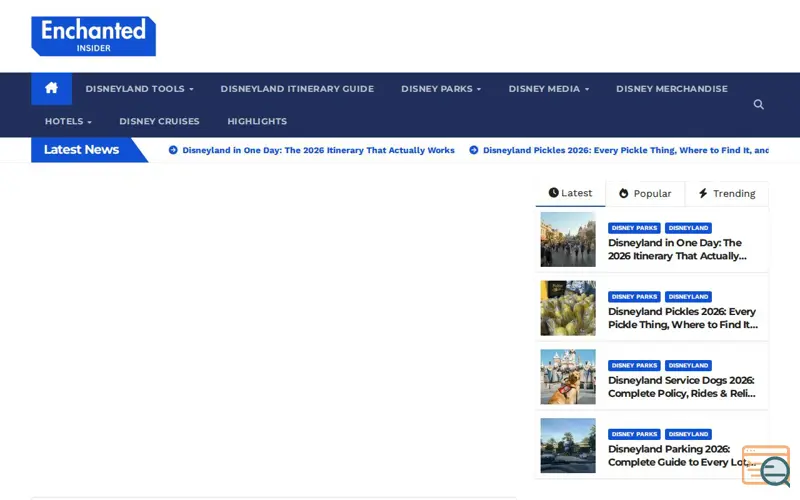
Task: Open Disney Cruises menu item
Action: (x=159, y=121)
